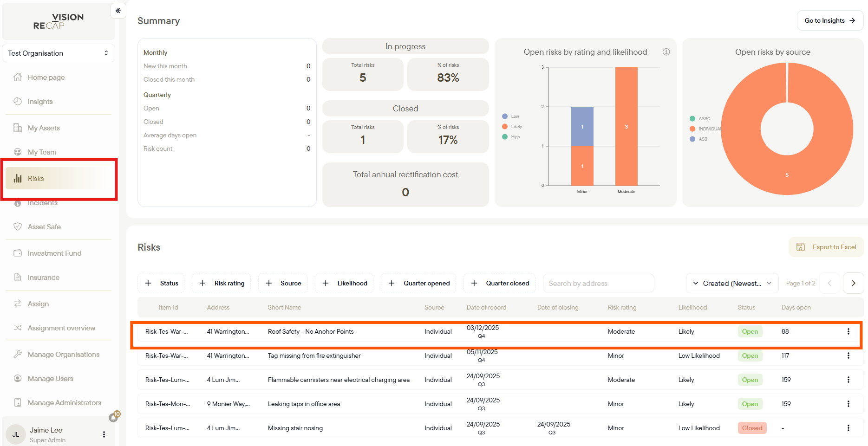Open row menu for Roof Safety risk

click(x=848, y=331)
